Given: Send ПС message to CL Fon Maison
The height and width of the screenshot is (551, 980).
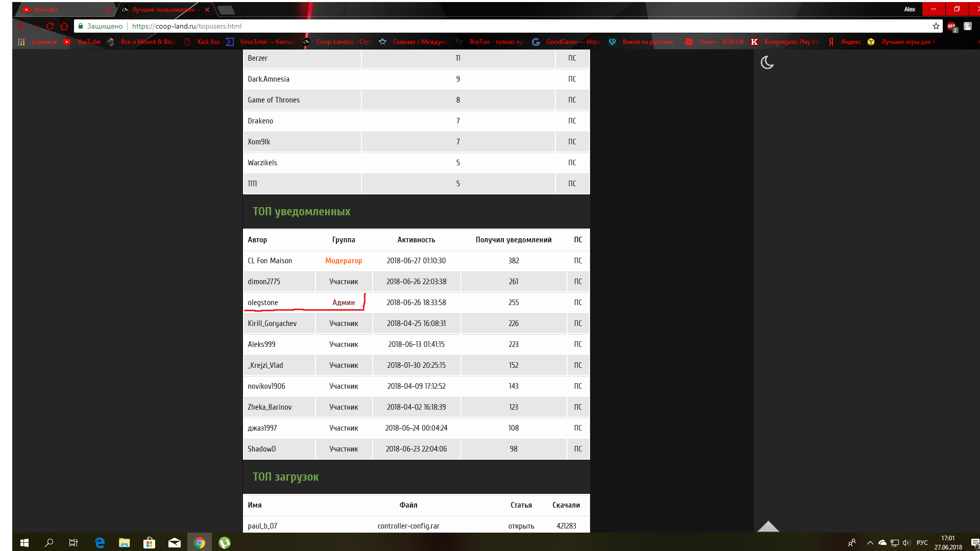Looking at the screenshot, I should pos(578,261).
